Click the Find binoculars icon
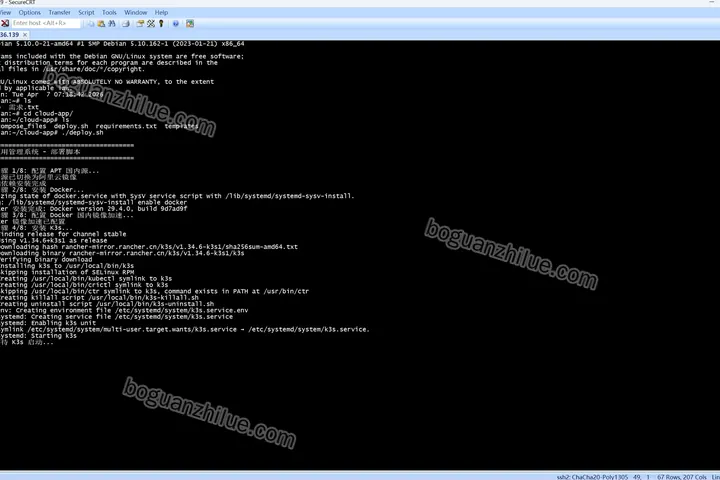Image resolution: width=720 pixels, height=480 pixels. click(112, 23)
